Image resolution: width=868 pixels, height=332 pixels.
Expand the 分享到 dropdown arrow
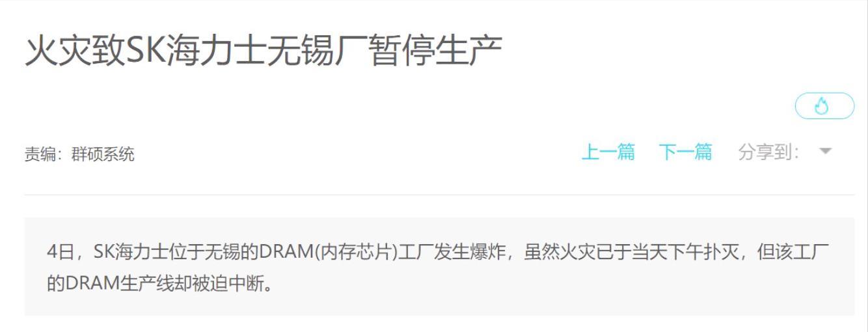click(825, 151)
